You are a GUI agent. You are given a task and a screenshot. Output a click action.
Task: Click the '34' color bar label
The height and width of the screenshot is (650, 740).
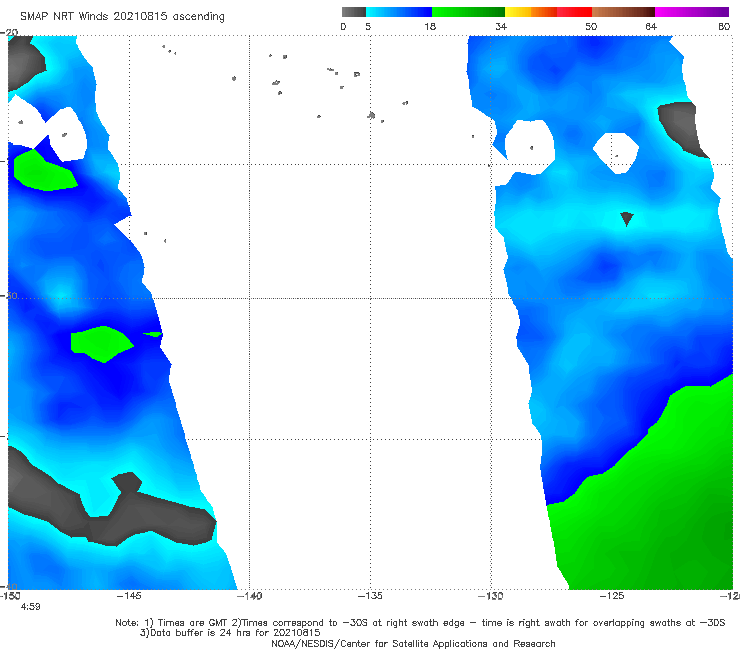(x=501, y=26)
